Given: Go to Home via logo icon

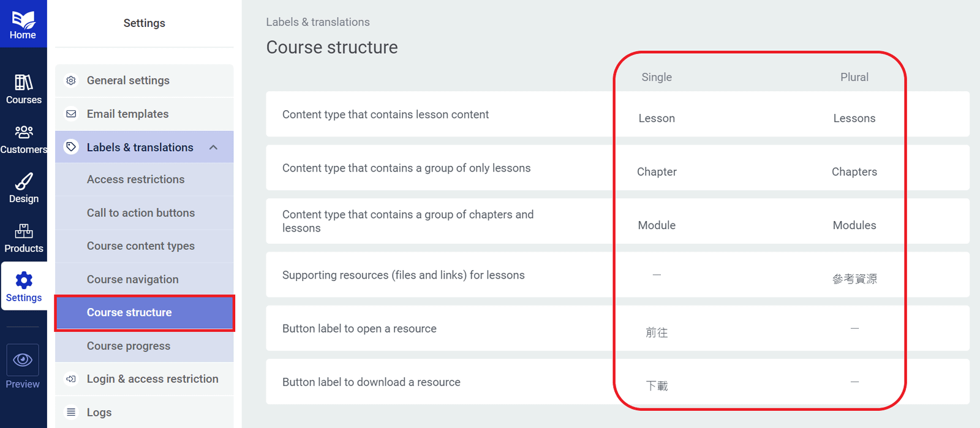Looking at the screenshot, I should coord(23,20).
